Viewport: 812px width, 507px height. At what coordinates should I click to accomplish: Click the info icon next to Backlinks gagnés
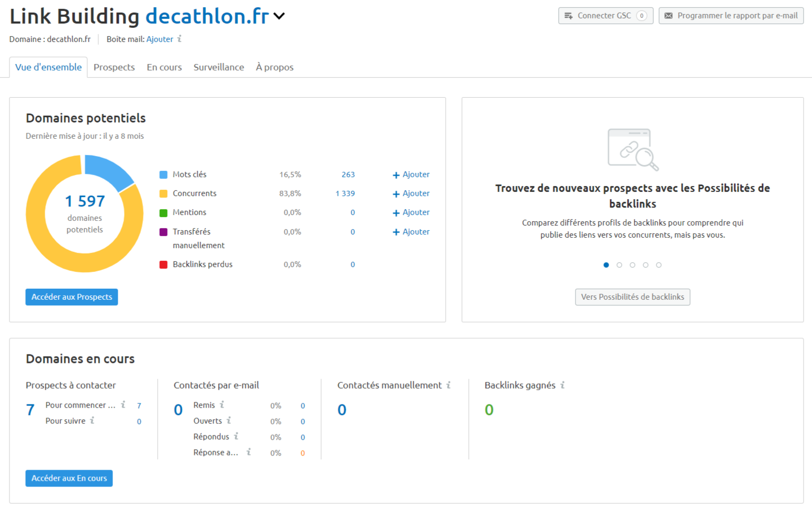pyautogui.click(x=562, y=386)
